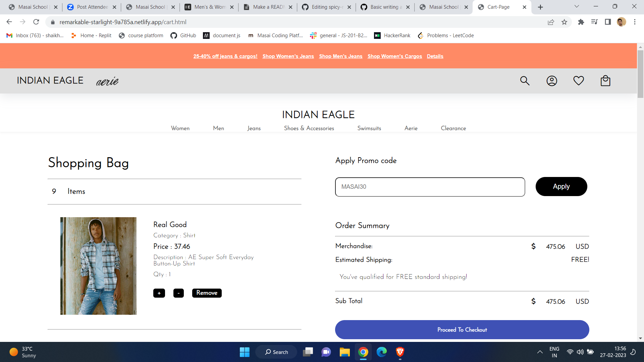This screenshot has width=644, height=362.
Task: Open the Chrome extensions puzzle icon
Action: pyautogui.click(x=581, y=22)
